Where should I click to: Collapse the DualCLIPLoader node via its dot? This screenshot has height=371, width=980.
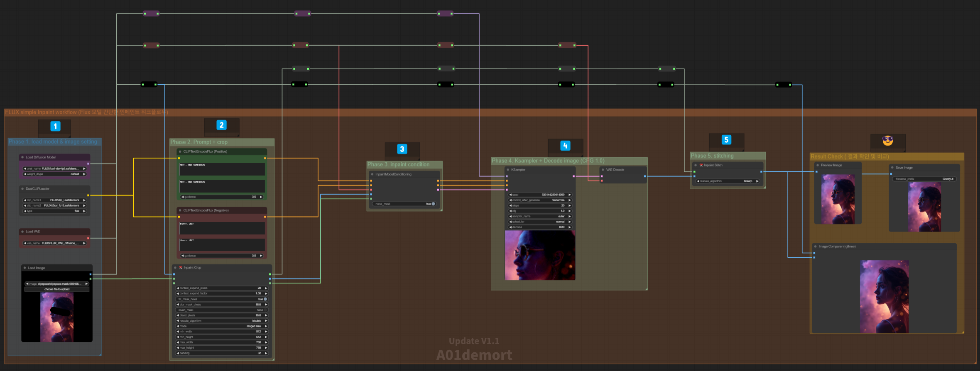(22, 189)
